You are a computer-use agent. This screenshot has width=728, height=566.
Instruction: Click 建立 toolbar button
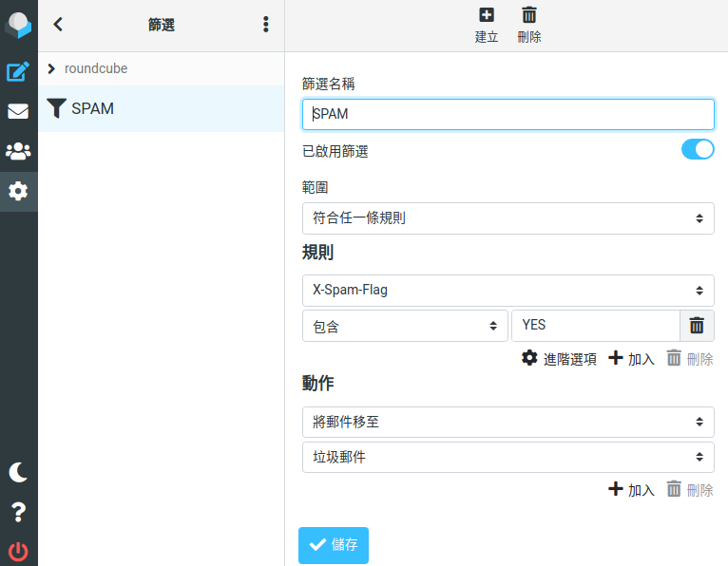pos(486,25)
